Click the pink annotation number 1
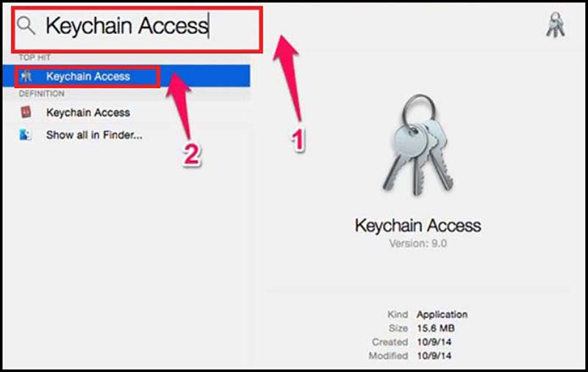The width and height of the screenshot is (588, 372). click(298, 140)
